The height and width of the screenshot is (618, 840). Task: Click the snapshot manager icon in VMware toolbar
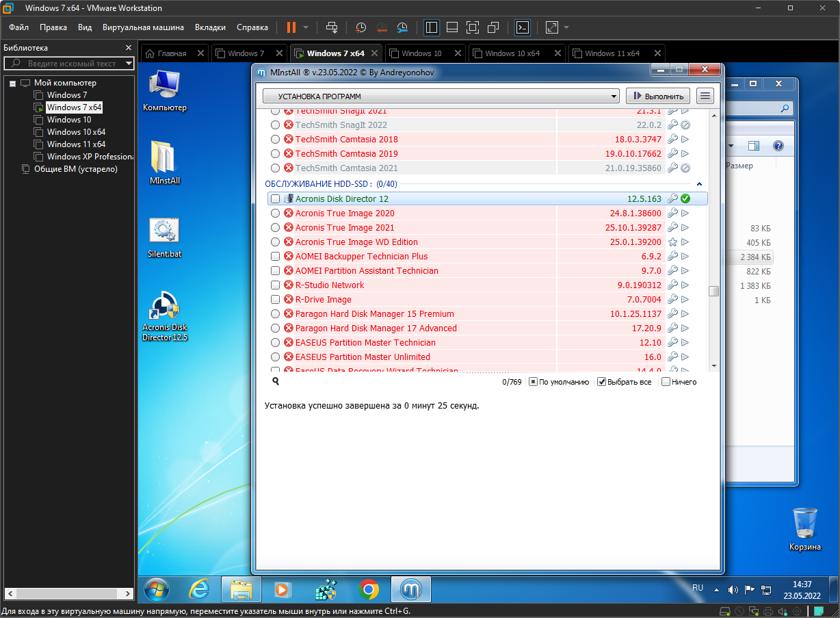pyautogui.click(x=402, y=27)
